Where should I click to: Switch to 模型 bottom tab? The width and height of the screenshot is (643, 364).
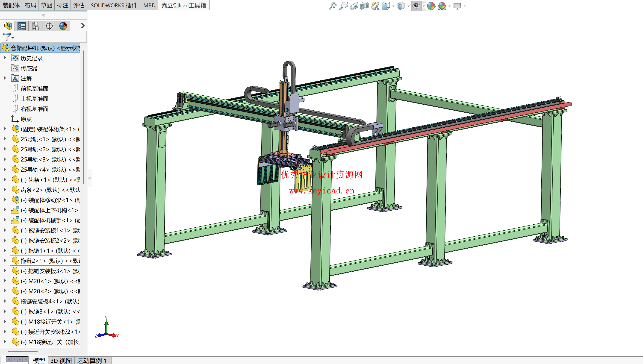39,360
